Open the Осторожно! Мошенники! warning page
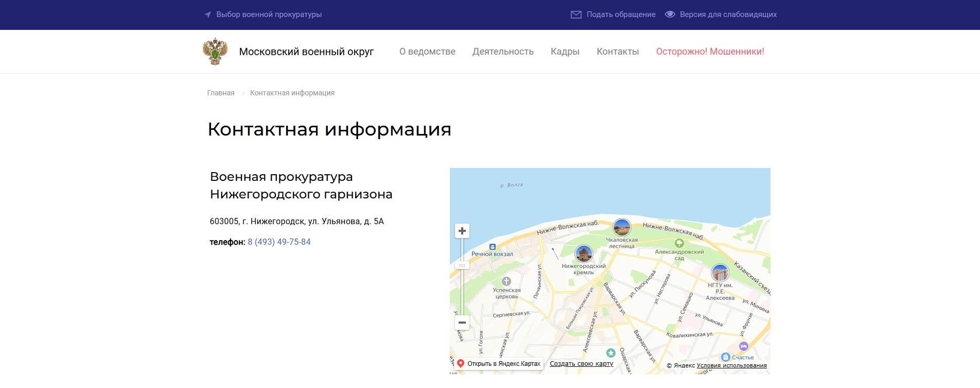Screen dimensions: 980x388 click(x=710, y=52)
